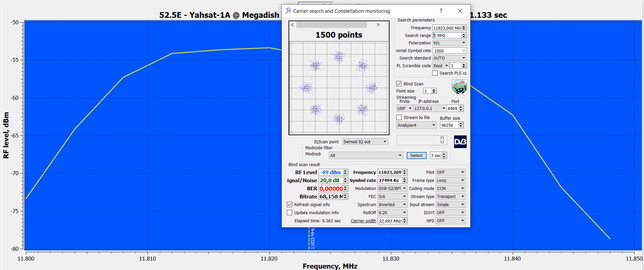Click the 3 sec detect time stepper

pos(444,155)
